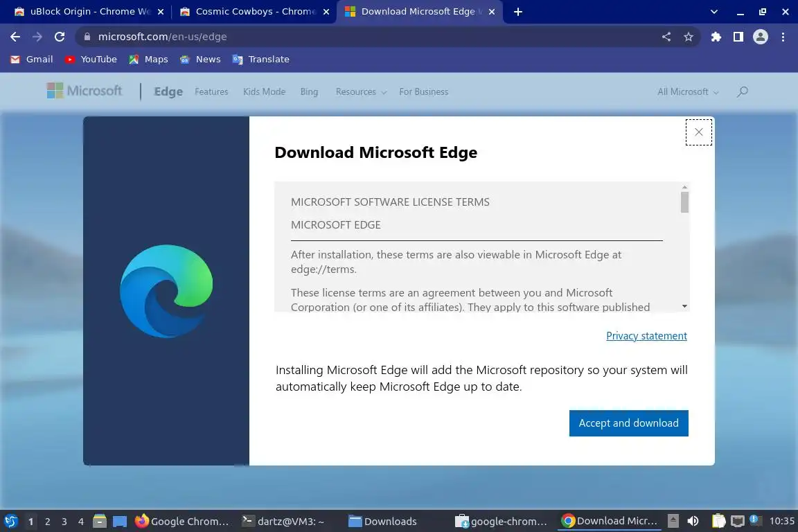Go forward to the next page
This screenshot has width=798, height=532.
pyautogui.click(x=37, y=37)
